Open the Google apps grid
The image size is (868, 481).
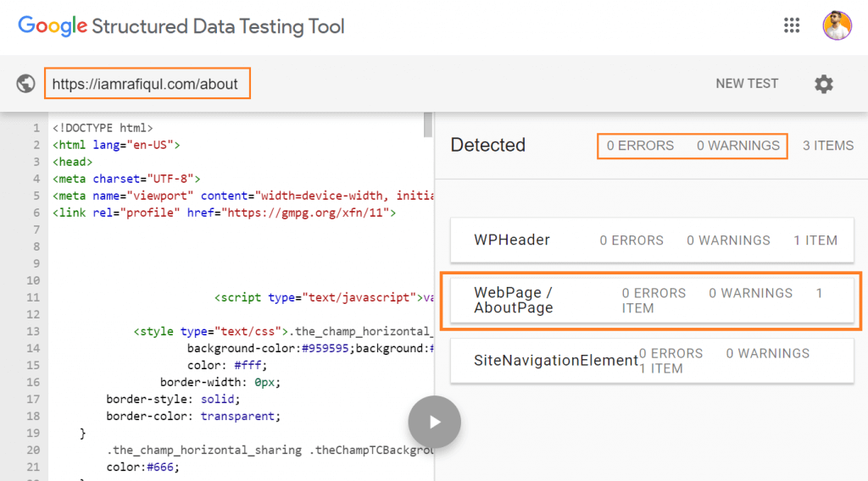(x=792, y=25)
